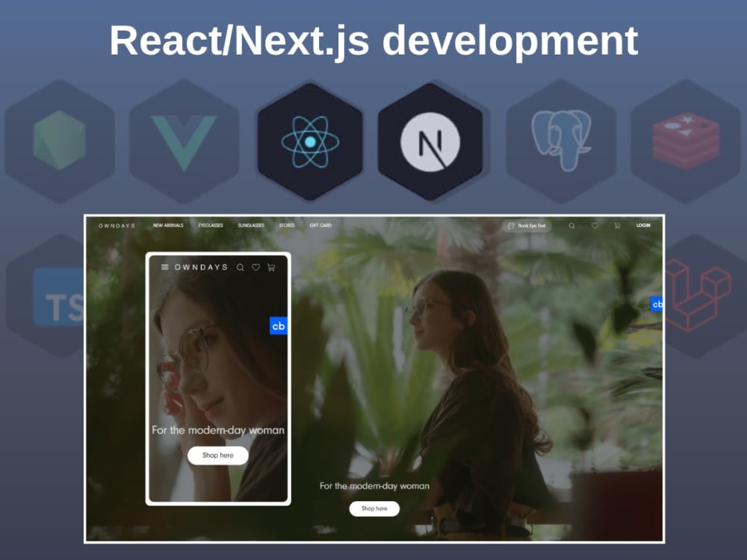Click the React atom logo hexagon
747x560 pixels.
tap(310, 141)
